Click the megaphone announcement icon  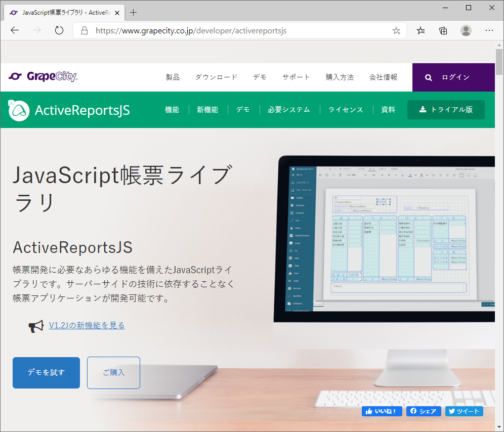pyautogui.click(x=36, y=326)
